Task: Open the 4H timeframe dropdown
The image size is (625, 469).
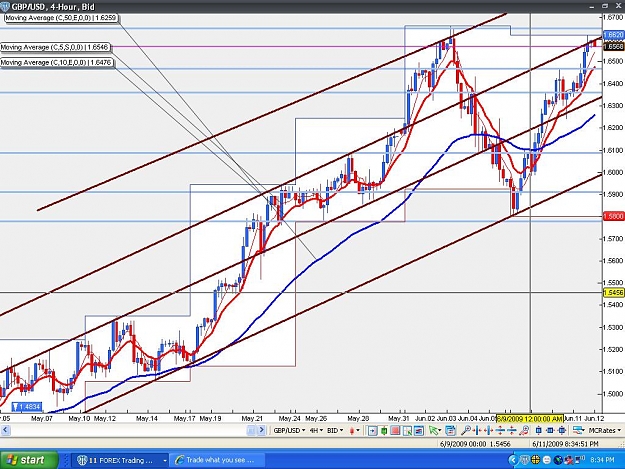Action: pyautogui.click(x=316, y=430)
